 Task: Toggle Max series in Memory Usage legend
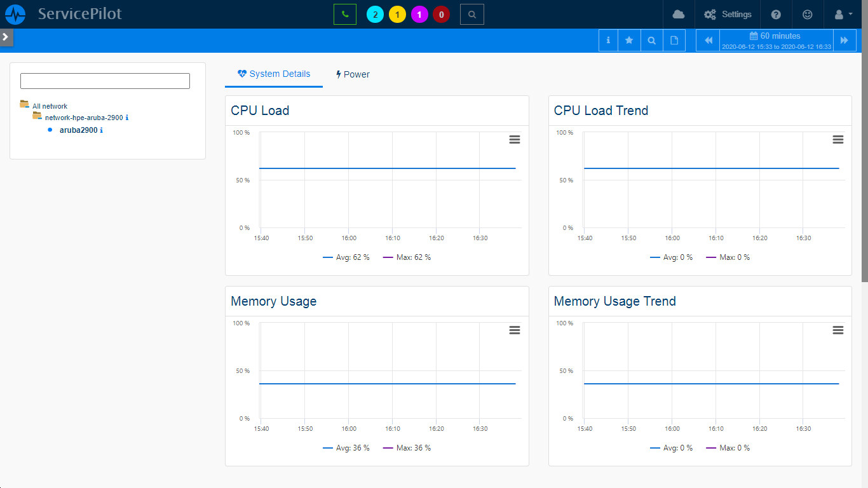pyautogui.click(x=407, y=448)
